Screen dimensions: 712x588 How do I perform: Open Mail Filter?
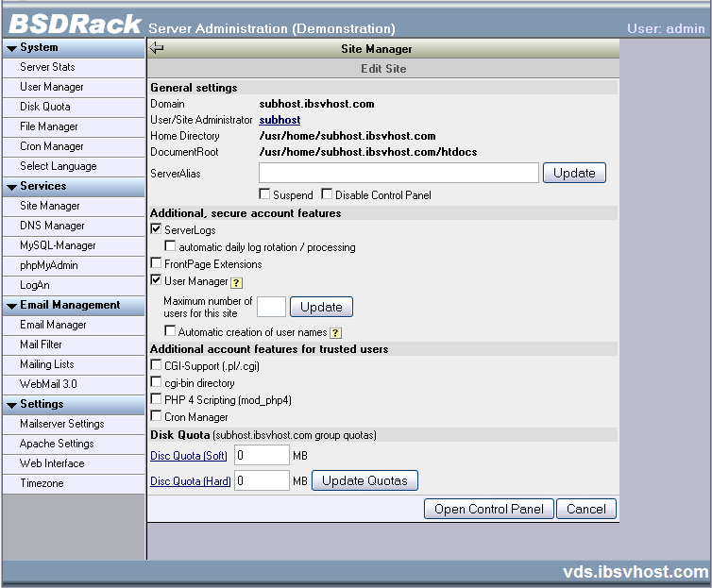tap(74, 344)
